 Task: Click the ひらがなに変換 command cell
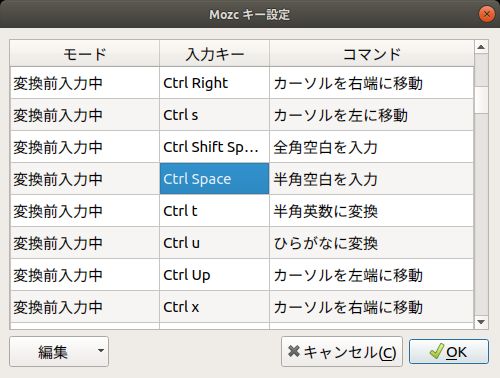click(371, 243)
